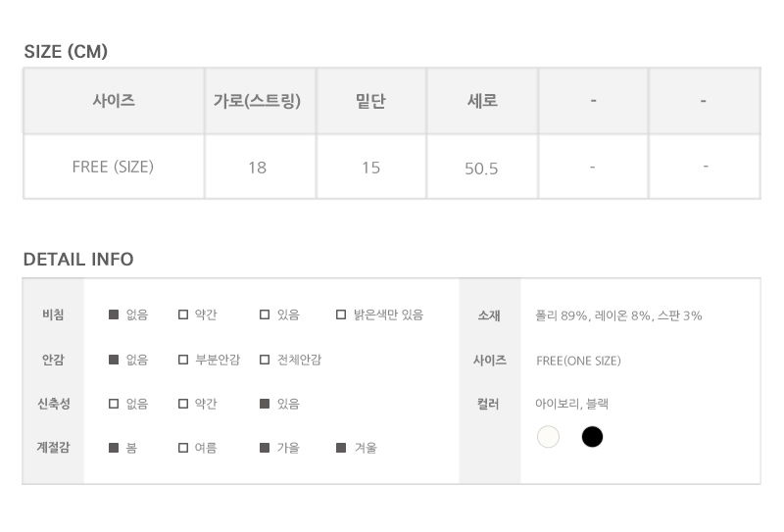Select the '전체안감' checkbox
The height and width of the screenshot is (532, 784).
pyautogui.click(x=265, y=360)
